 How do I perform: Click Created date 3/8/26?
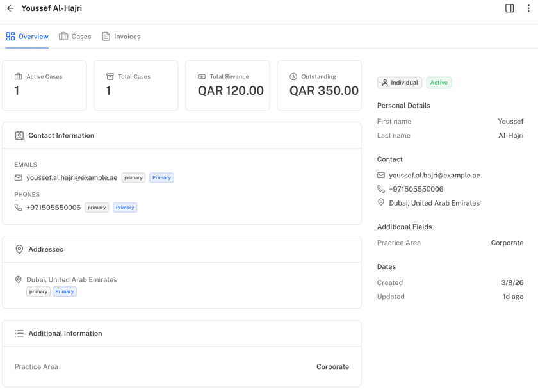[x=512, y=282]
